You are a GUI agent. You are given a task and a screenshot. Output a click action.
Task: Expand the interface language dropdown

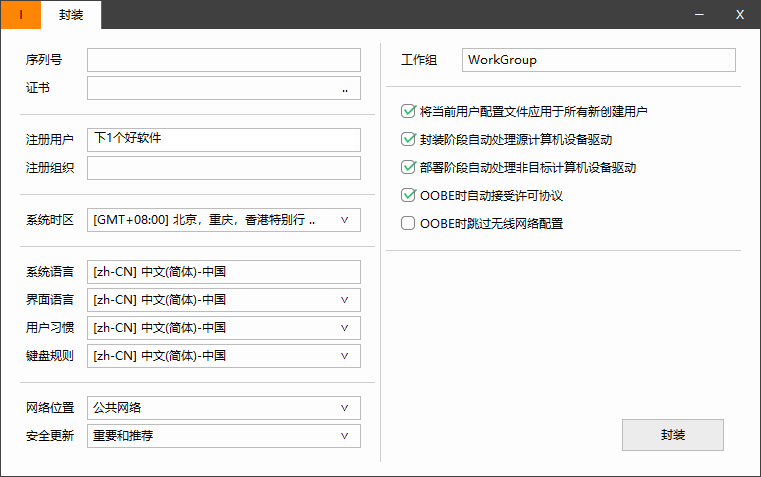[344, 300]
